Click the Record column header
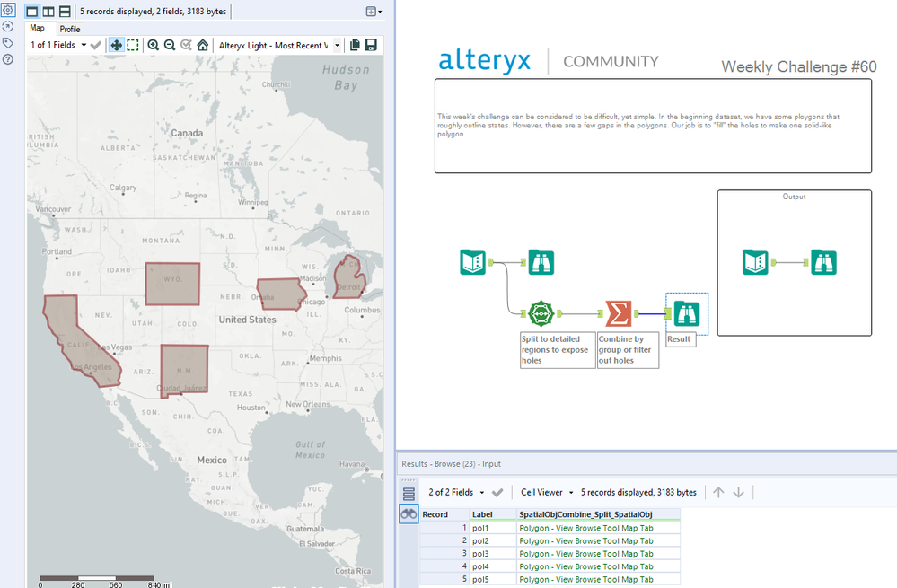This screenshot has width=897, height=588. [x=444, y=514]
